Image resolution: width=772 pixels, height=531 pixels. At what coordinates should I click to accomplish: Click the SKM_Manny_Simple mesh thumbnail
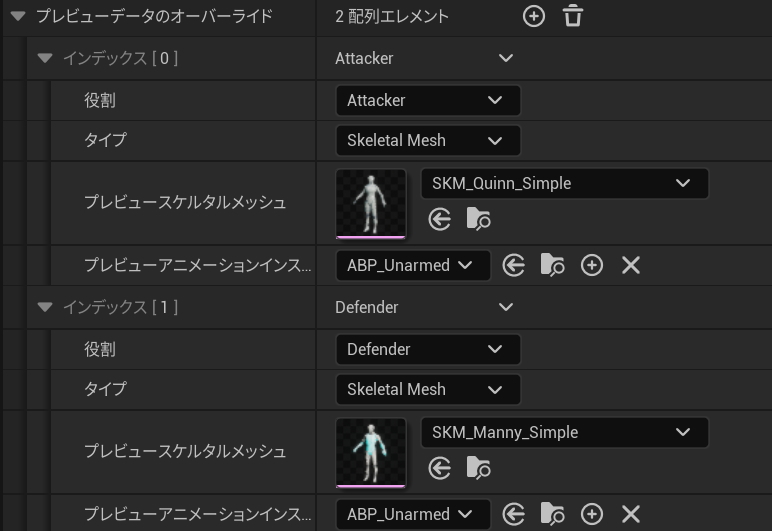pos(371,453)
